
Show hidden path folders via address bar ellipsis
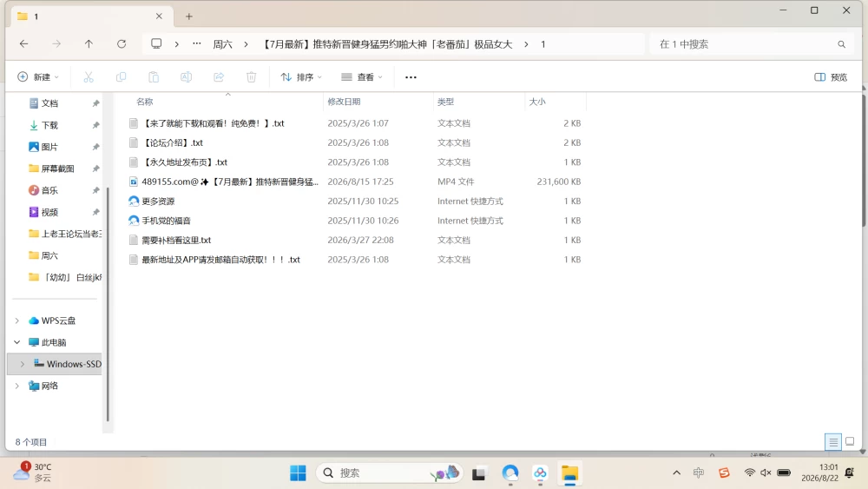(196, 43)
